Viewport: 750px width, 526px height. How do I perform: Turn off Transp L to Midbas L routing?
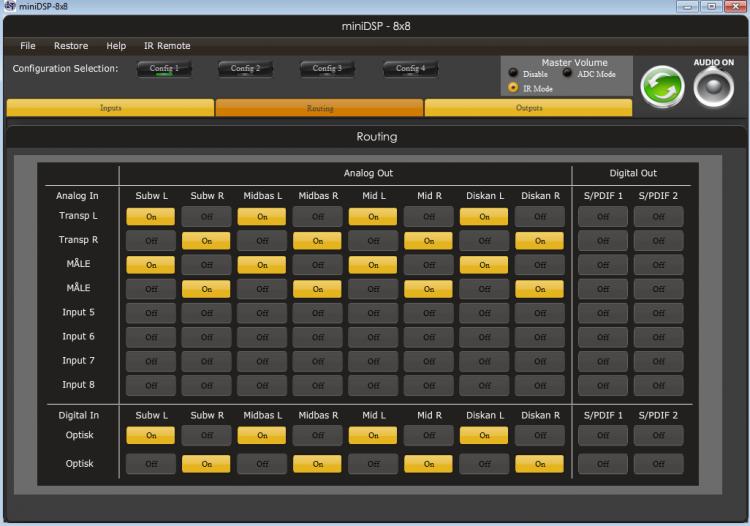262,217
